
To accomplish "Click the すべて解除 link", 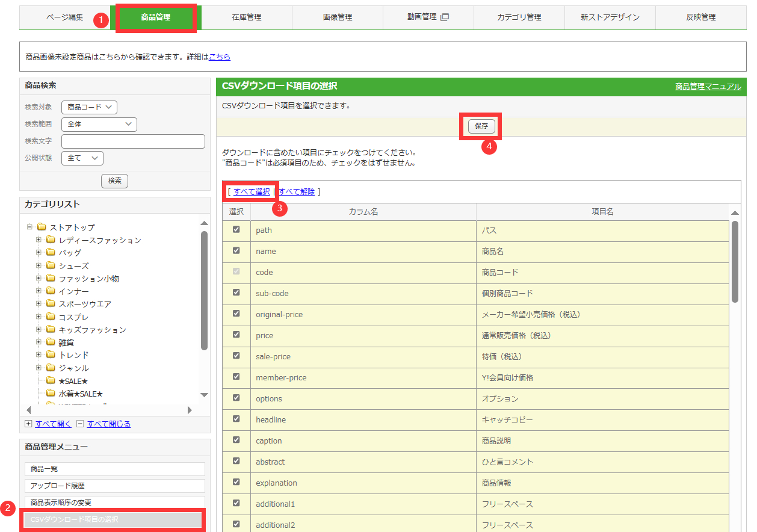I will [x=297, y=192].
